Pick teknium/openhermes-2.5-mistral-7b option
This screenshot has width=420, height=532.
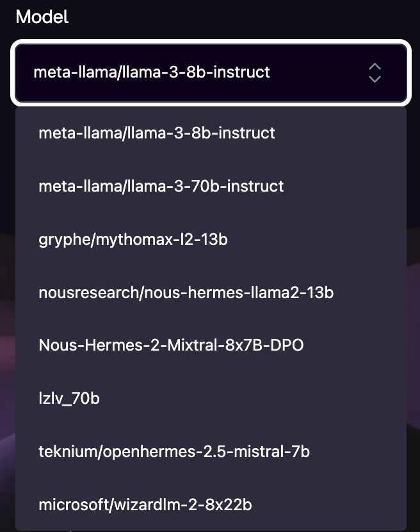(174, 452)
